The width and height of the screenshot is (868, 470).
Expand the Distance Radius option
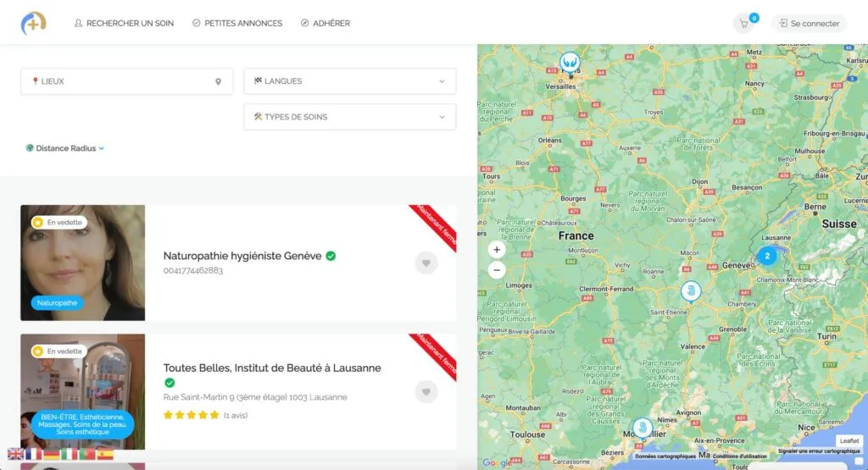tap(66, 148)
